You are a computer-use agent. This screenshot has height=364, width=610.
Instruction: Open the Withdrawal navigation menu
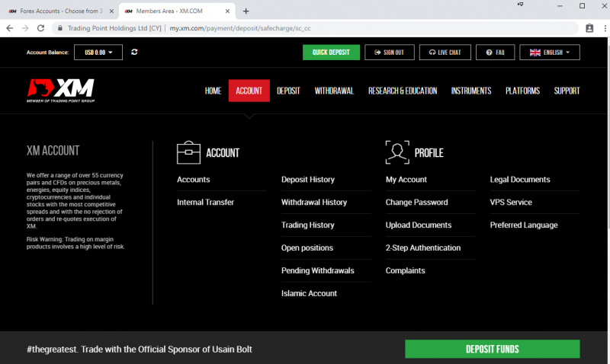(x=334, y=91)
